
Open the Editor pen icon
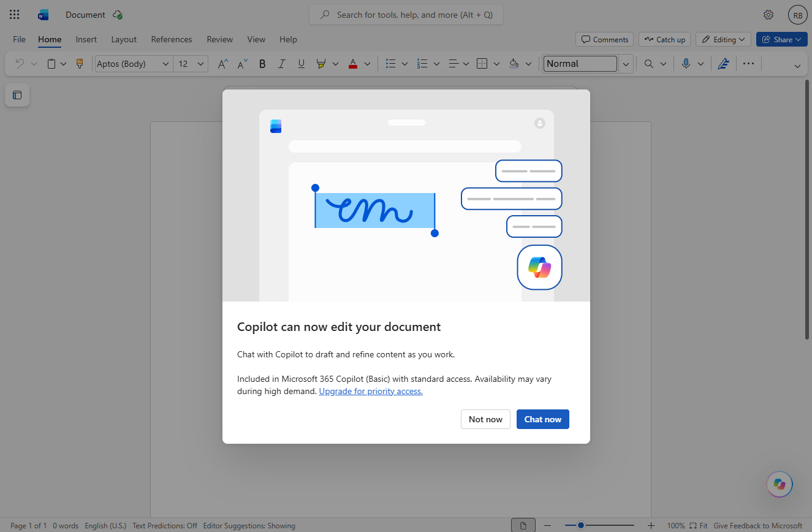[724, 64]
